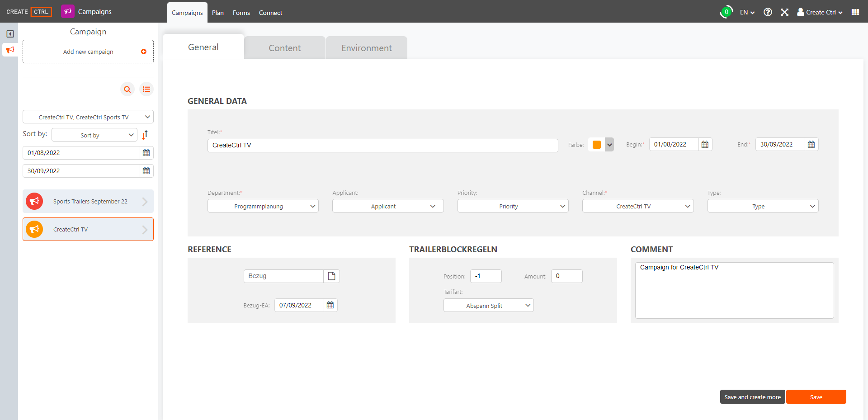Viewport: 868px width, 420px height.
Task: Open the Channel dropdown
Action: 638,206
